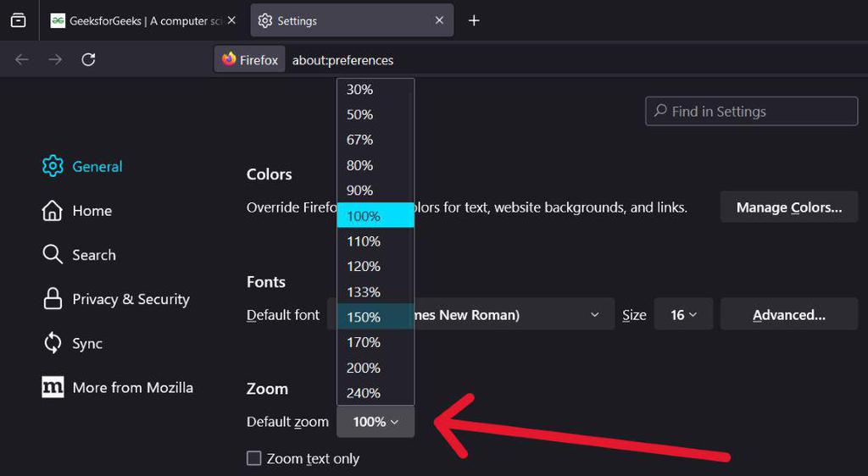Go back to previous page
This screenshot has width=868, height=476.
point(22,59)
